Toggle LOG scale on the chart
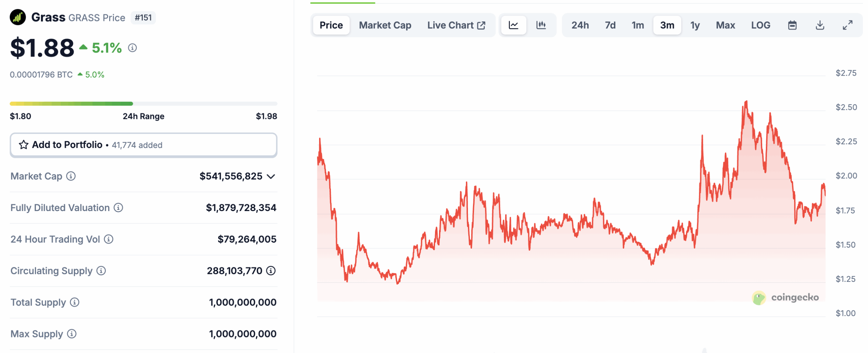 (761, 25)
